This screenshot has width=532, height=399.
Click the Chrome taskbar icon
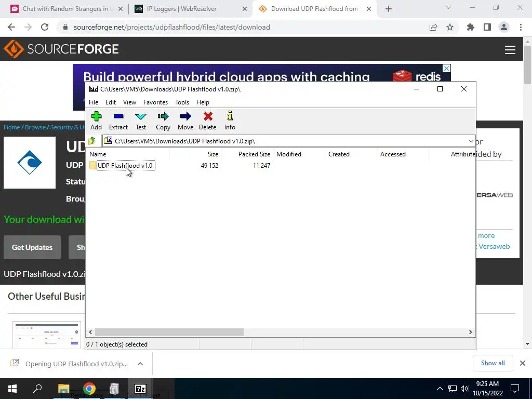pos(89,389)
